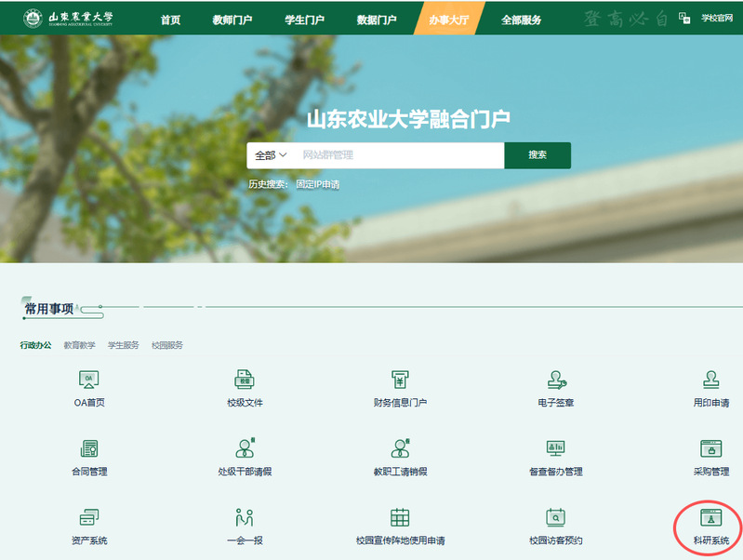Open the 电子签章 icon
This screenshot has height=560, width=743.
pos(556,380)
